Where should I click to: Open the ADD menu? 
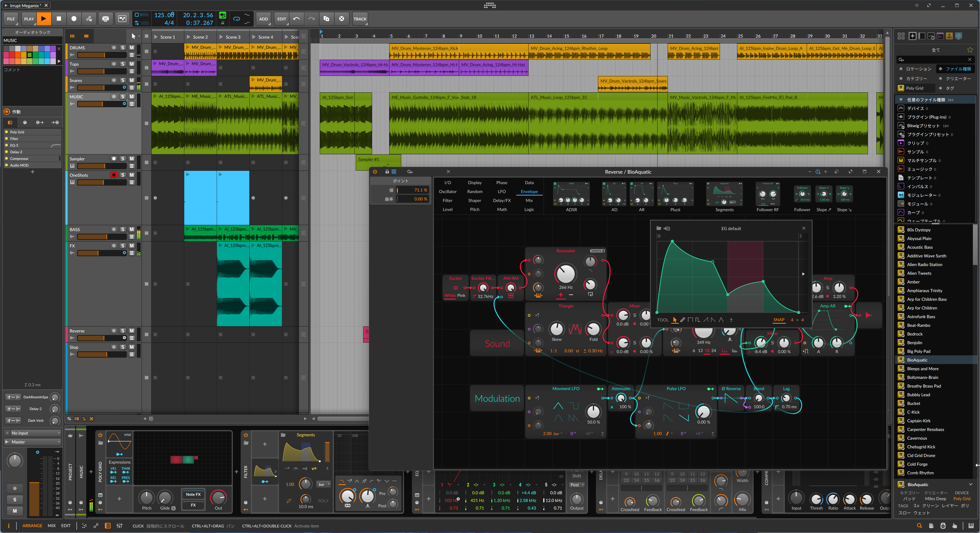click(x=263, y=19)
